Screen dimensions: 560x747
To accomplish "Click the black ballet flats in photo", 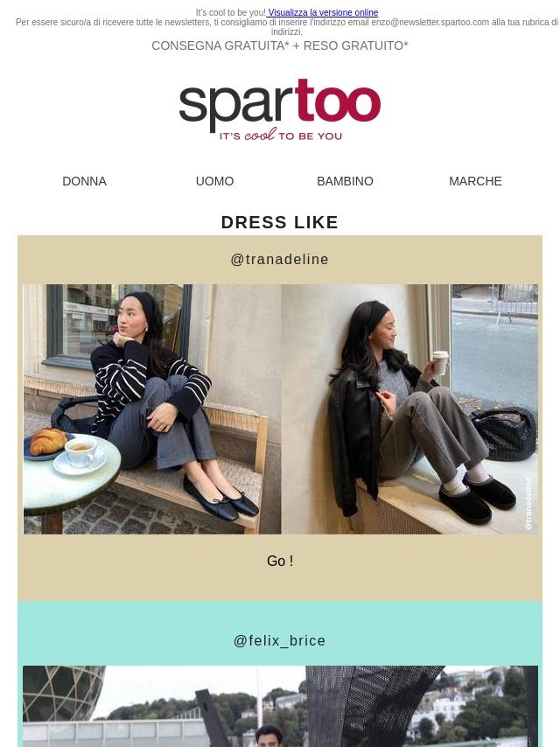I will [220, 498].
